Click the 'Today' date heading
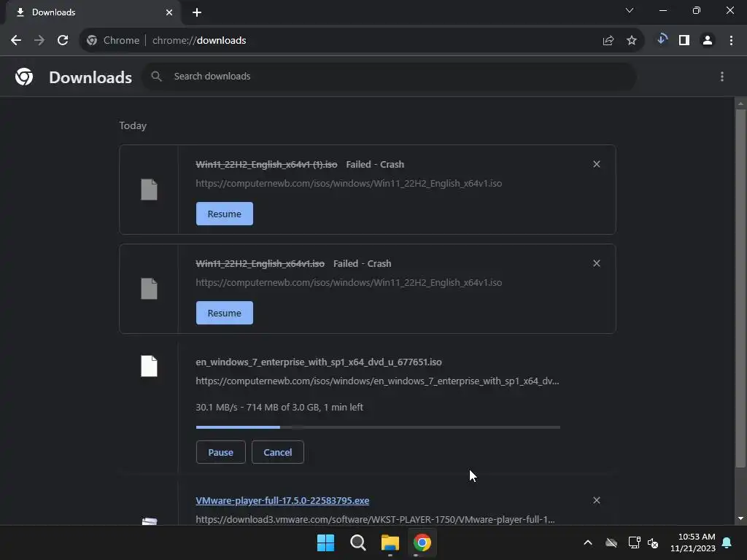The image size is (747, 560). click(133, 125)
